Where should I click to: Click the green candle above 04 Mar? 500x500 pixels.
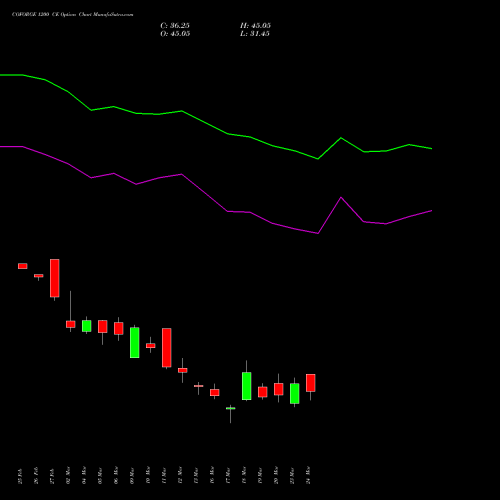tap(87, 326)
